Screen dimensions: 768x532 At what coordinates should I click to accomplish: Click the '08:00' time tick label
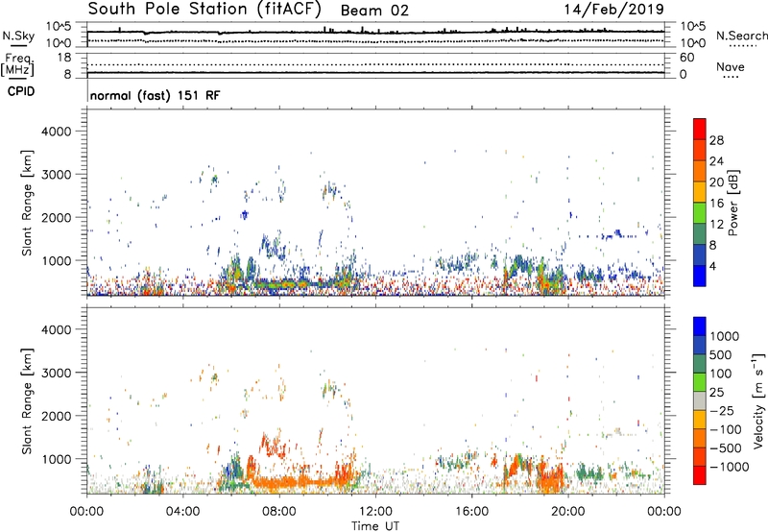(279, 512)
